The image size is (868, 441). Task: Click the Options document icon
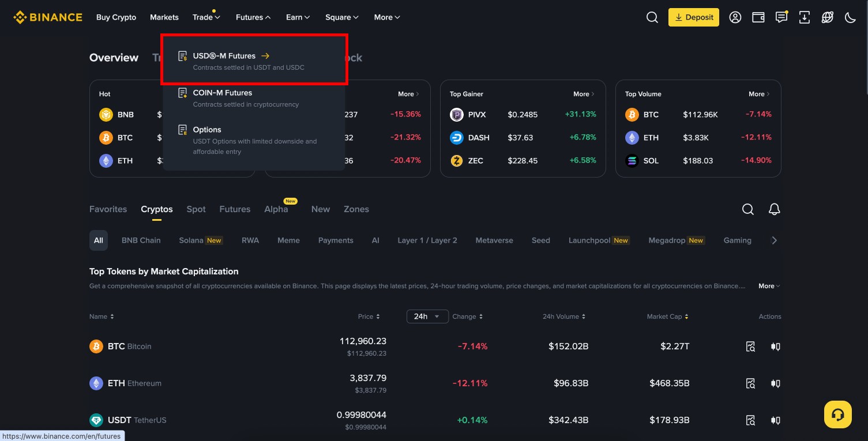pos(183,130)
